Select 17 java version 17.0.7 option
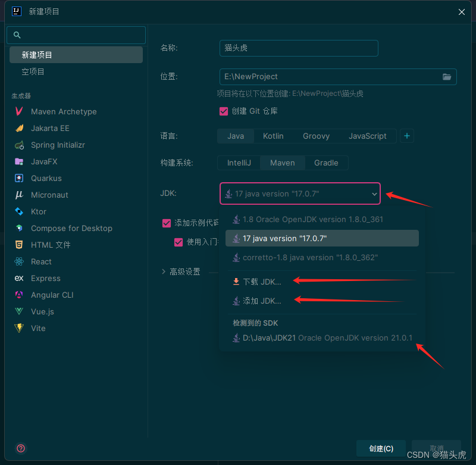Viewport: 476px width, 465px height. (322, 238)
